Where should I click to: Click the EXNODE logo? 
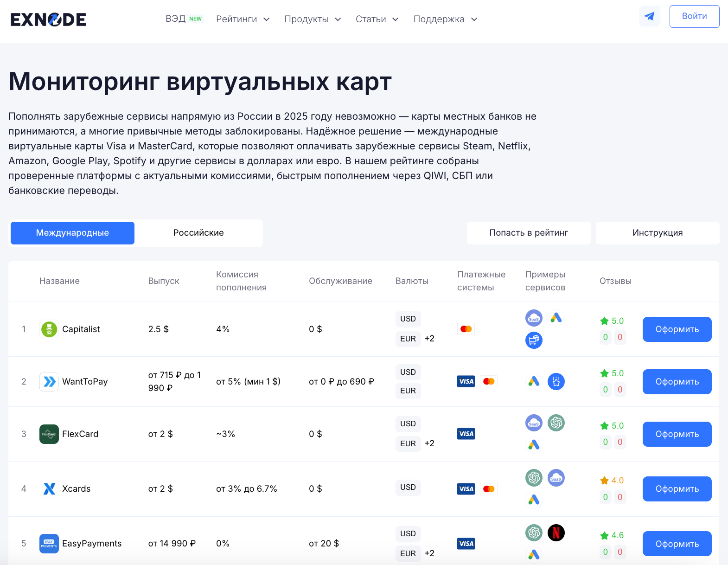pyautogui.click(x=48, y=19)
